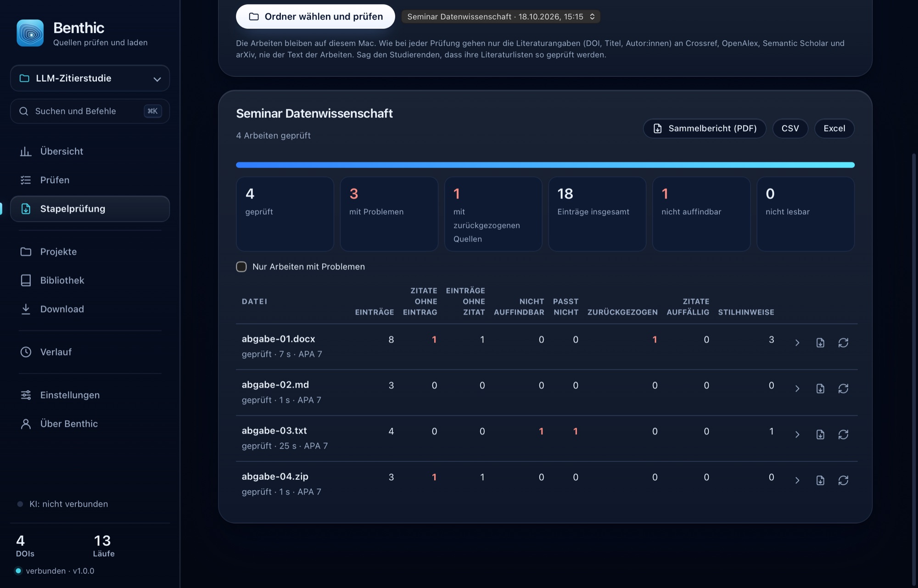The height and width of the screenshot is (588, 918).
Task: Re-run check for abgabe-03.txt via refresh icon
Action: coord(843,434)
